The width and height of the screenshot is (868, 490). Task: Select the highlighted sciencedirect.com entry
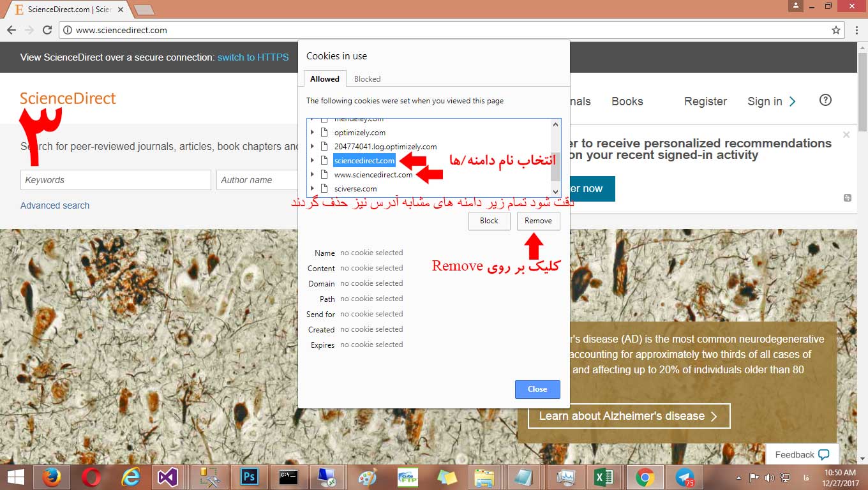pos(364,160)
